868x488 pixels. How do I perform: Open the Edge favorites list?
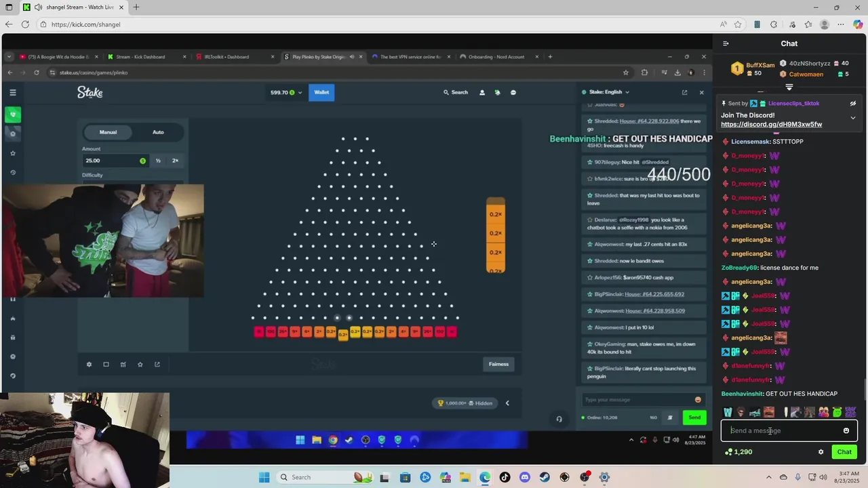coord(808,24)
